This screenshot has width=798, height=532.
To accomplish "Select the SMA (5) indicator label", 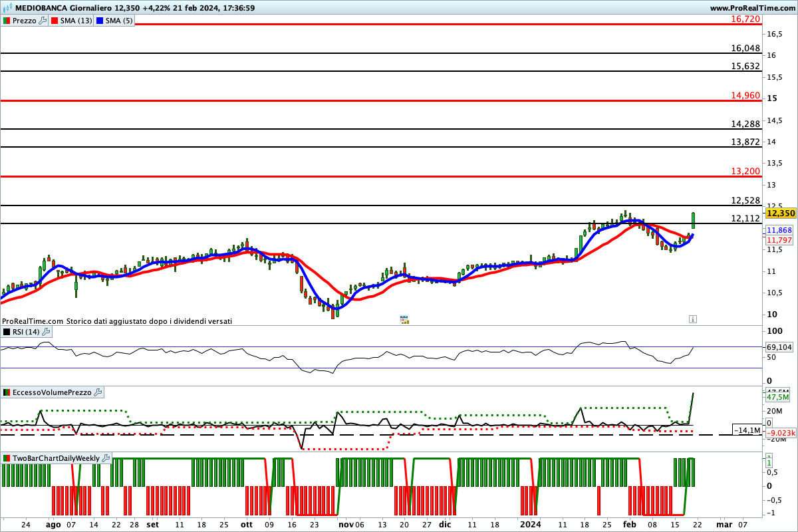I will pos(120,21).
